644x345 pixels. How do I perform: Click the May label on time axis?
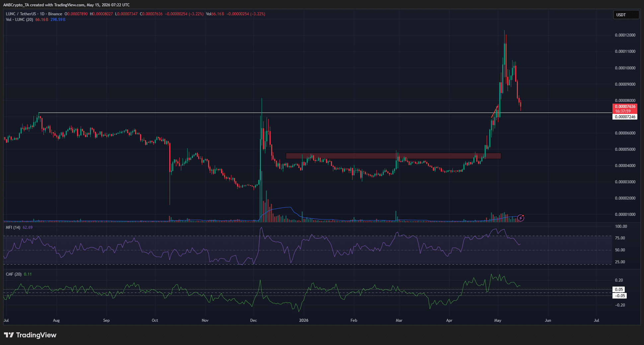tap(498, 320)
